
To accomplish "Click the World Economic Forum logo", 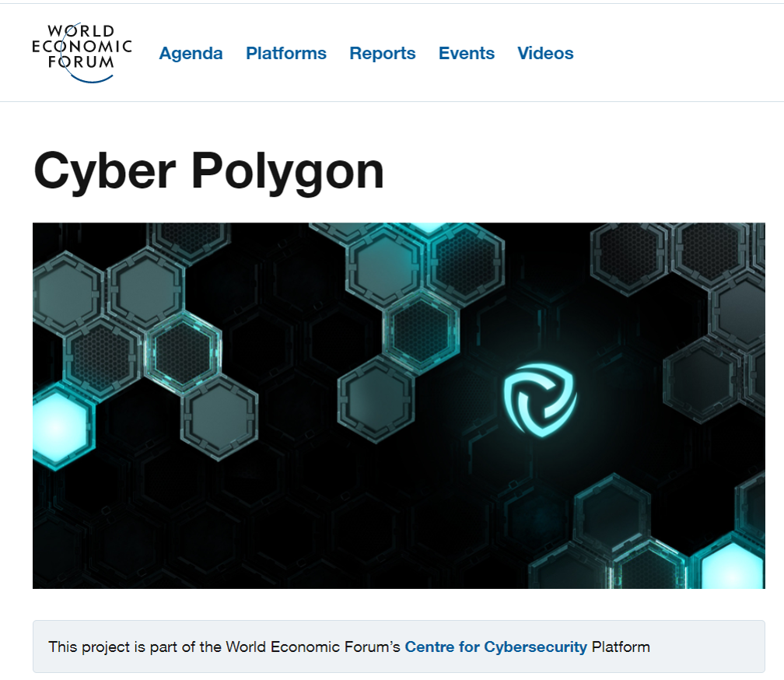I will [x=82, y=52].
